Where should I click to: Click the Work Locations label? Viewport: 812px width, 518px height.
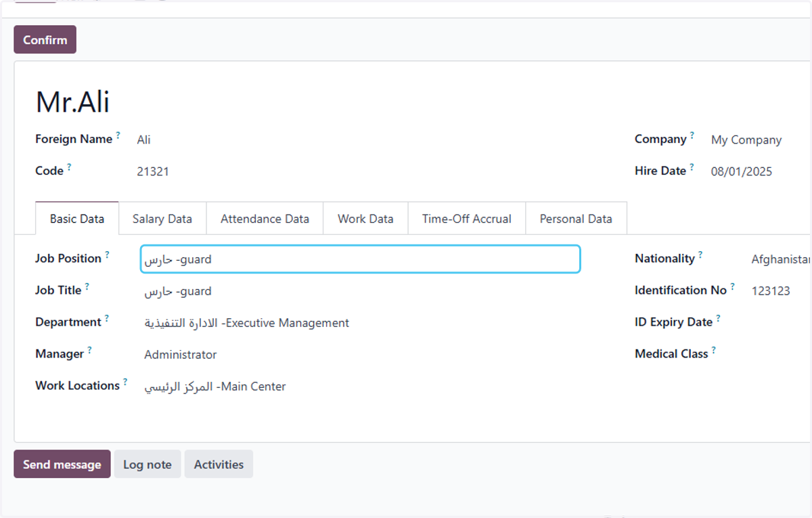tap(77, 386)
